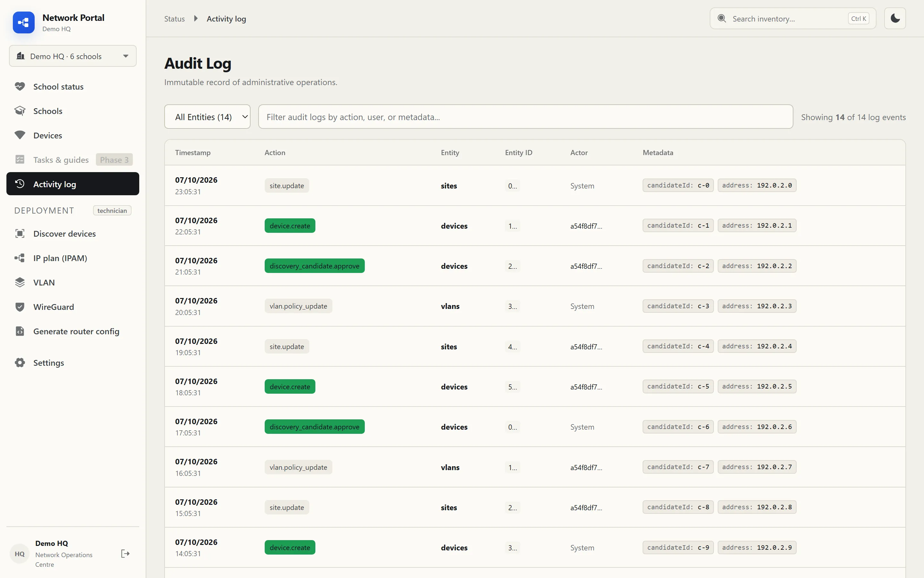Click the Timestamp column header

[x=193, y=153]
